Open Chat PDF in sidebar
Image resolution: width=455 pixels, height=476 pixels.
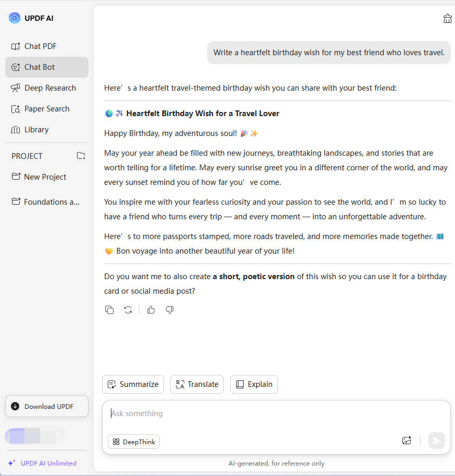[x=40, y=46]
